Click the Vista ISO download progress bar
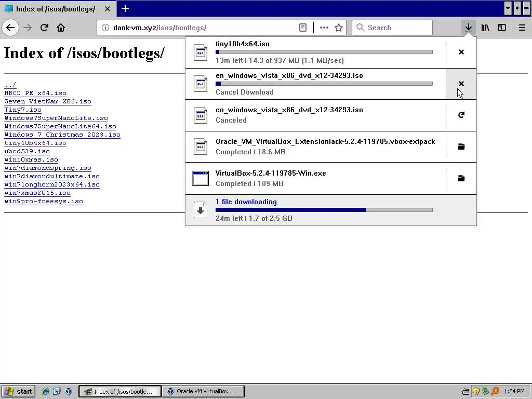This screenshot has width=532, height=399. (x=324, y=84)
